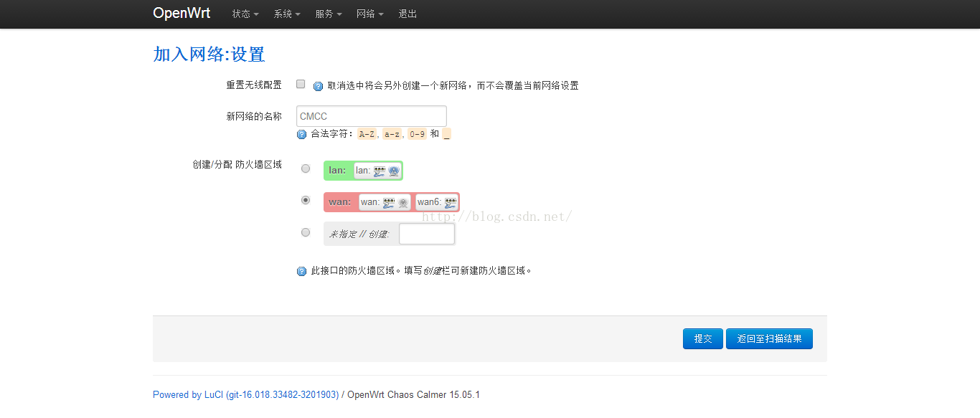Open the Powered by LuCI link
This screenshot has height=418, width=980.
(245, 394)
